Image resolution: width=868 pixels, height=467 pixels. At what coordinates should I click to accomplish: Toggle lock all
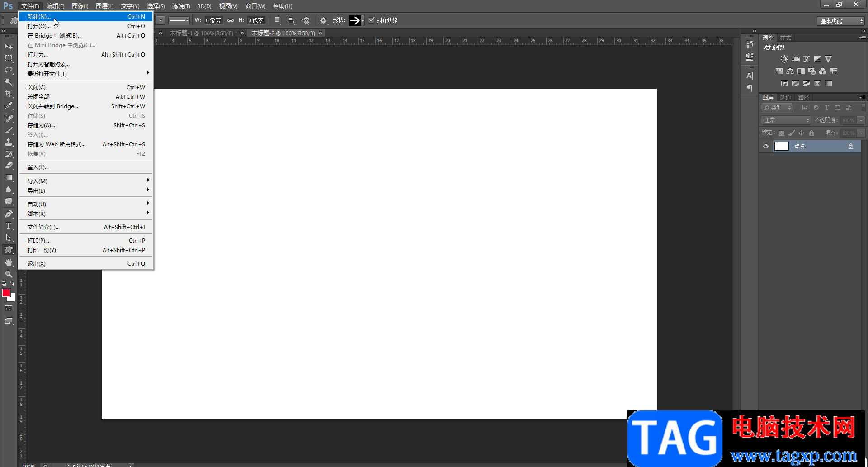pos(811,133)
